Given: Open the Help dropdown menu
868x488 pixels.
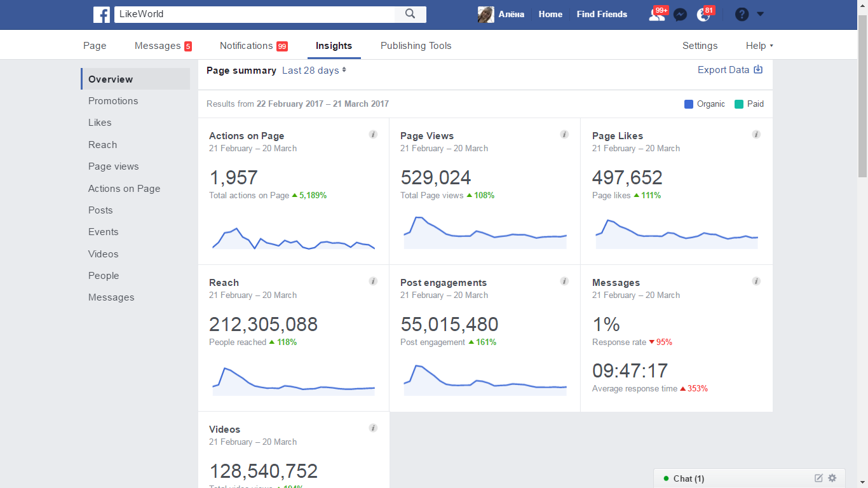Looking at the screenshot, I should click(x=759, y=46).
